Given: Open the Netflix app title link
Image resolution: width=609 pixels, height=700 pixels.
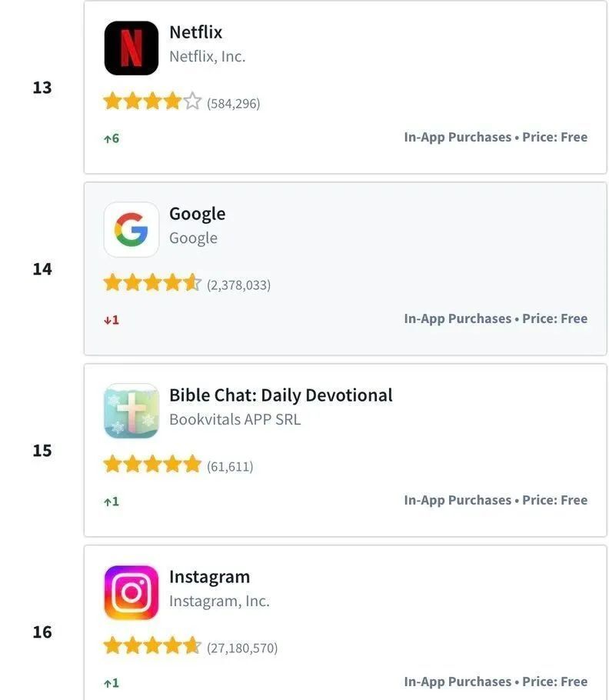Looking at the screenshot, I should click(x=195, y=32).
